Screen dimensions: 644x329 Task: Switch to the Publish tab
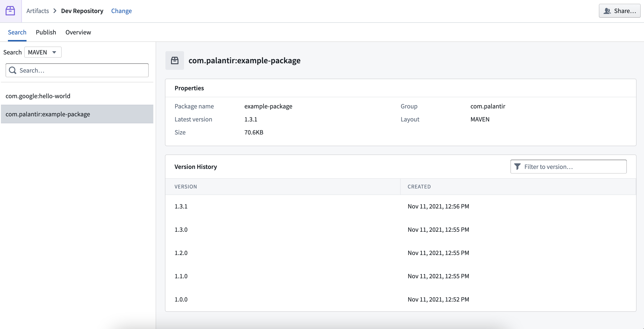[46, 32]
